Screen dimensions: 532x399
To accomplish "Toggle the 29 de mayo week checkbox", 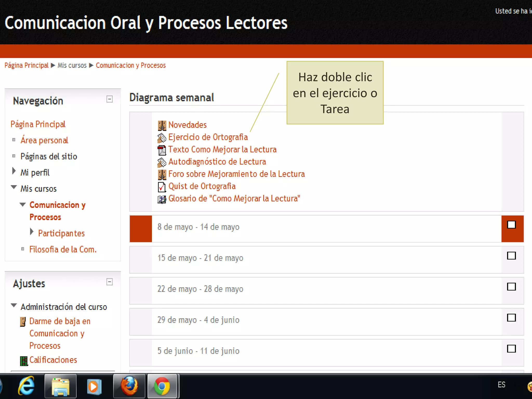I will click(x=511, y=318).
